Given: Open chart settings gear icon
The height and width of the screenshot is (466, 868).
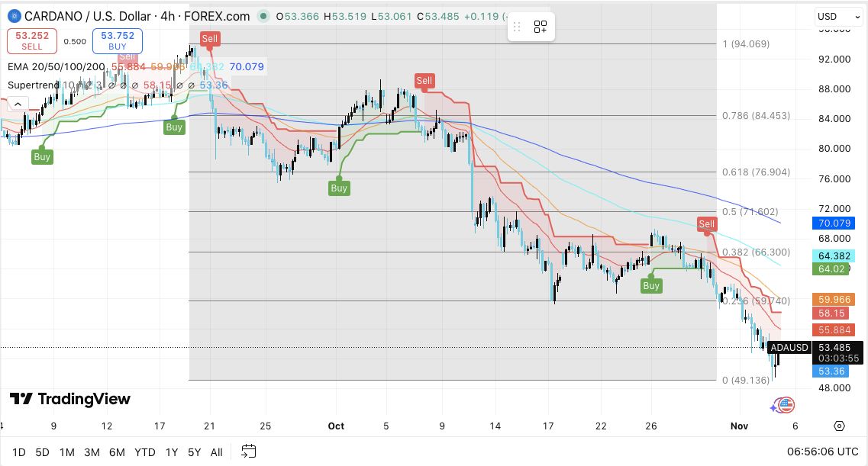Looking at the screenshot, I should (x=840, y=426).
